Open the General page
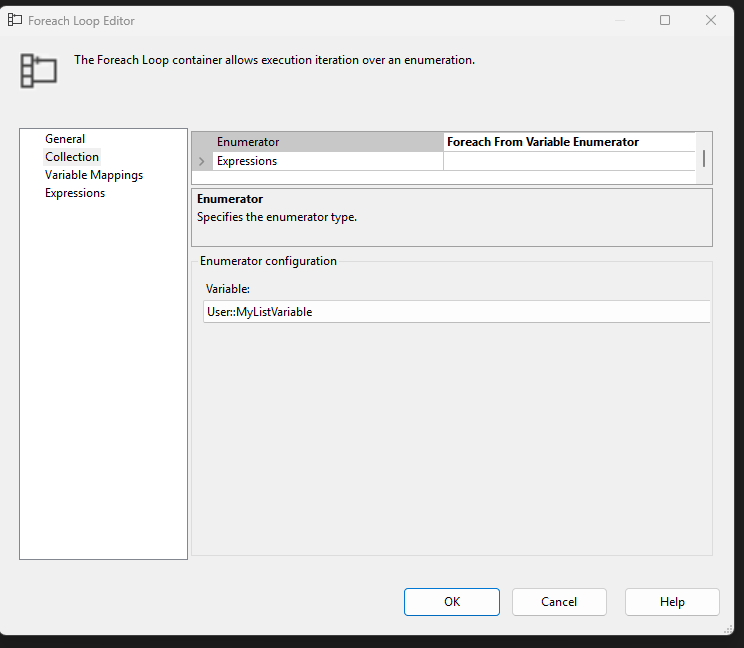744x648 pixels. click(65, 139)
